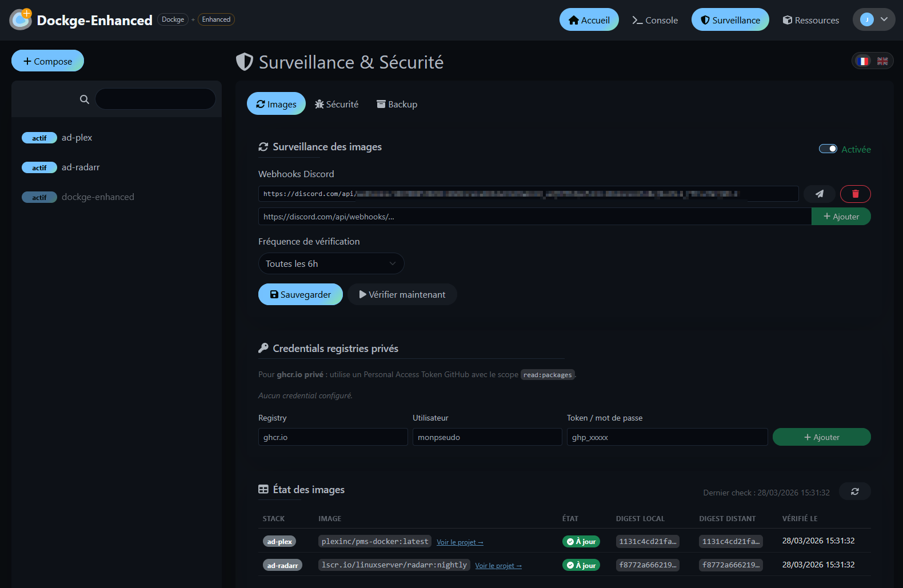The image size is (903, 588).
Task: Open the Fréquence de vérification dropdown
Action: [x=331, y=263]
